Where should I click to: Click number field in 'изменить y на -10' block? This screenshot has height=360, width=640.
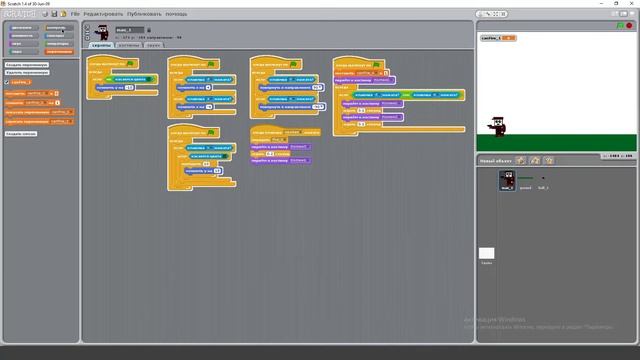[129, 88]
